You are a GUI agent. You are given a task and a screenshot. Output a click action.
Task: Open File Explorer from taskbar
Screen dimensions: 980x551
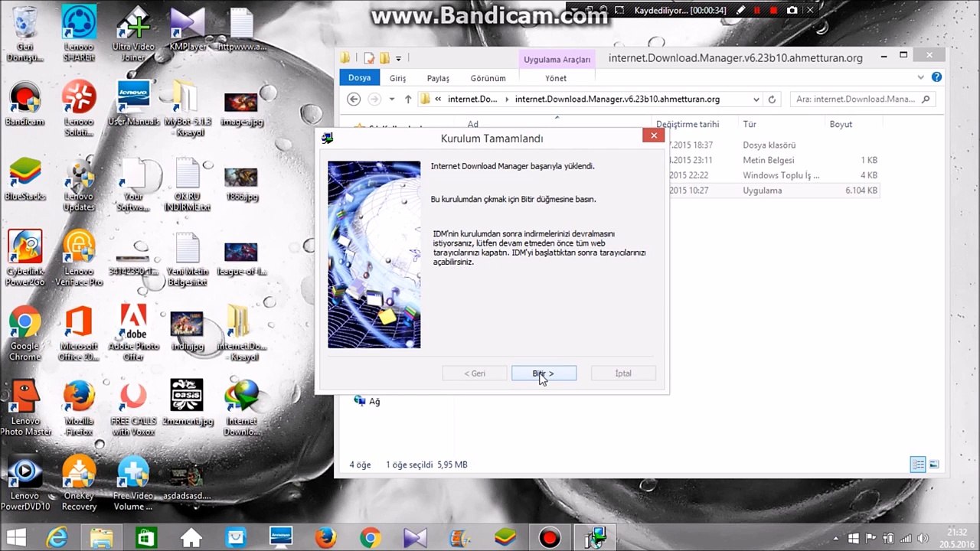coord(102,538)
